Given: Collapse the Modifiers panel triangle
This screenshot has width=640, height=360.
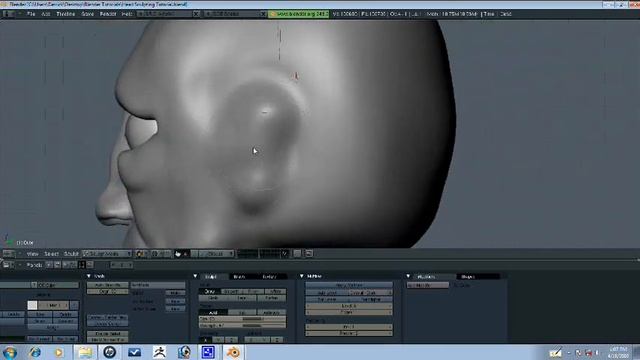Looking at the screenshot, I should (x=408, y=276).
